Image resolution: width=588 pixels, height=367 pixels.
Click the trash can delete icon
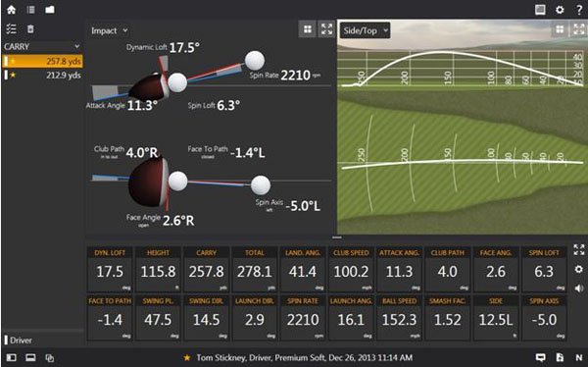point(30,28)
